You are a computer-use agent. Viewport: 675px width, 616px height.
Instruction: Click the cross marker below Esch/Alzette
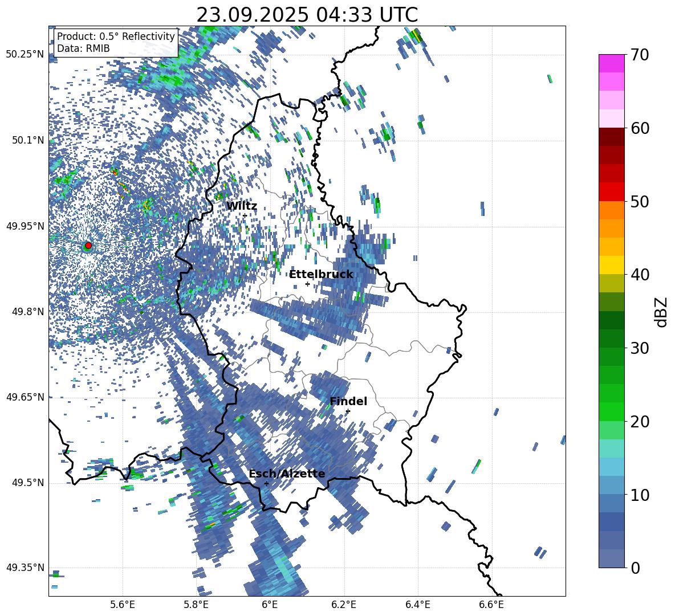coord(266,483)
